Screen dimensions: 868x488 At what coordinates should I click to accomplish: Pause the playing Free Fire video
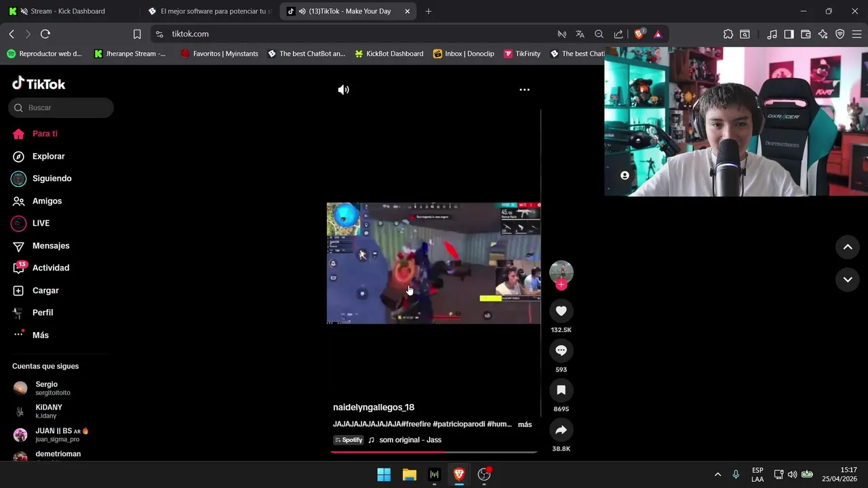[433, 263]
